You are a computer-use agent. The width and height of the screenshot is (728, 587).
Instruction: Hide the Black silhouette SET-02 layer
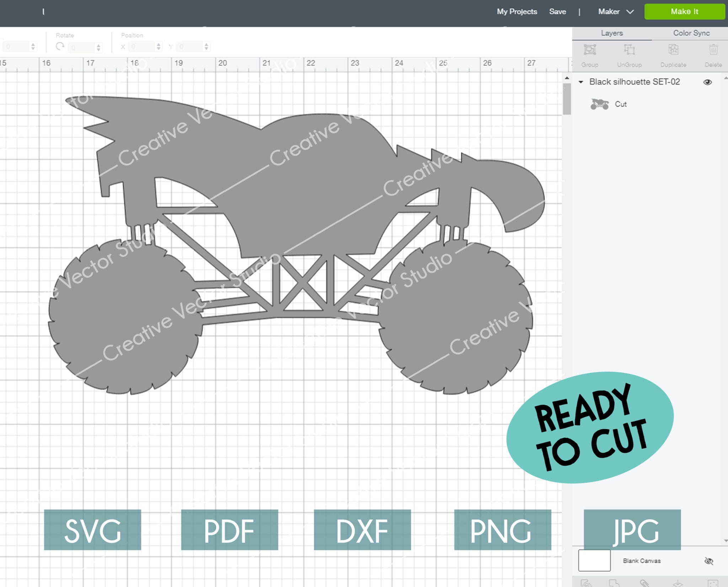point(707,82)
